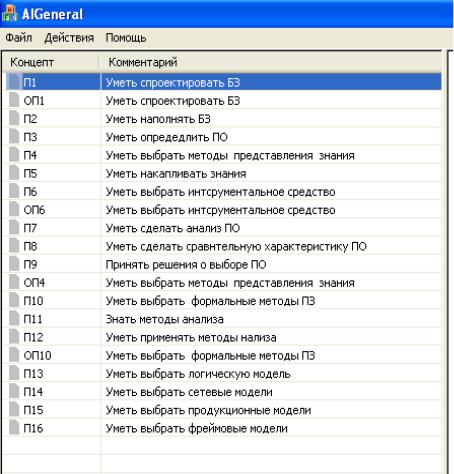
Task: Click comment 'Уметь сделать сравнтельную характеристику ПО'
Action: [236, 246]
